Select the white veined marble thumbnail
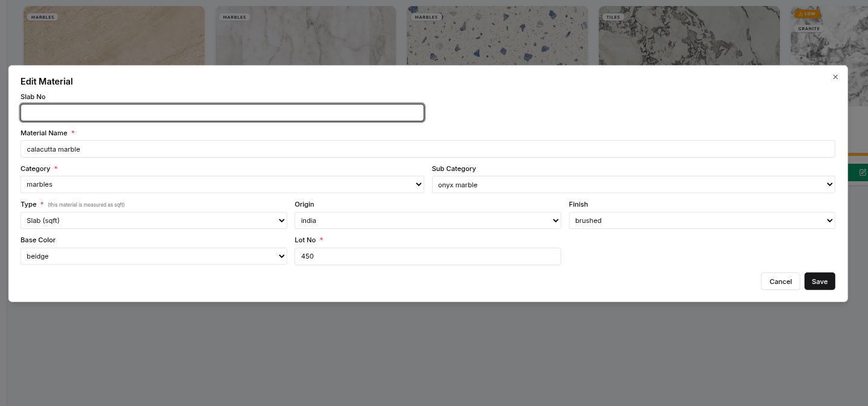The width and height of the screenshot is (868, 406). (x=305, y=36)
